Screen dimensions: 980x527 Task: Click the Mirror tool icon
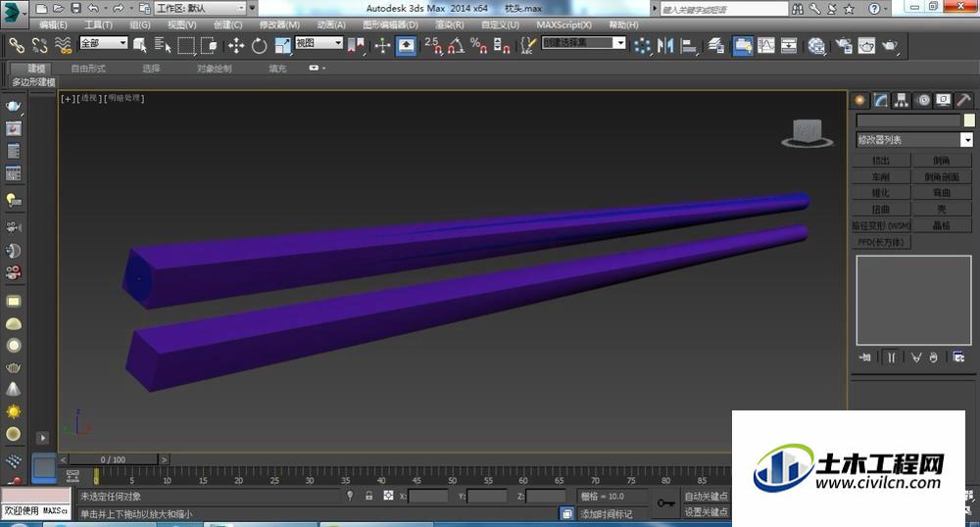point(665,45)
